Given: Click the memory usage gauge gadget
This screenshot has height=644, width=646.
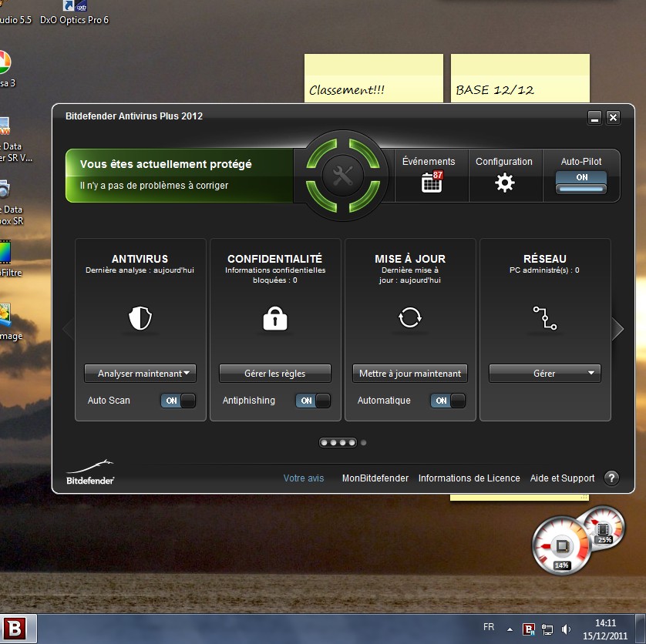Looking at the screenshot, I should [605, 527].
